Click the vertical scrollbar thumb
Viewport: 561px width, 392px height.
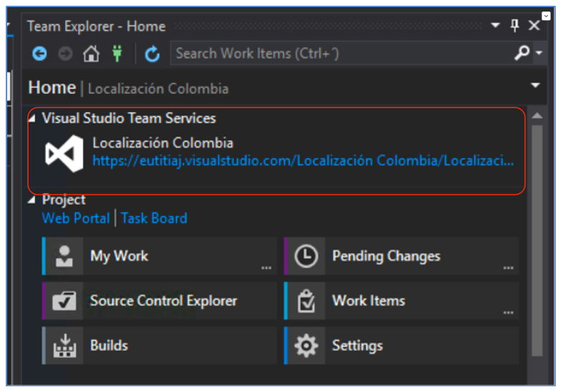point(537,240)
